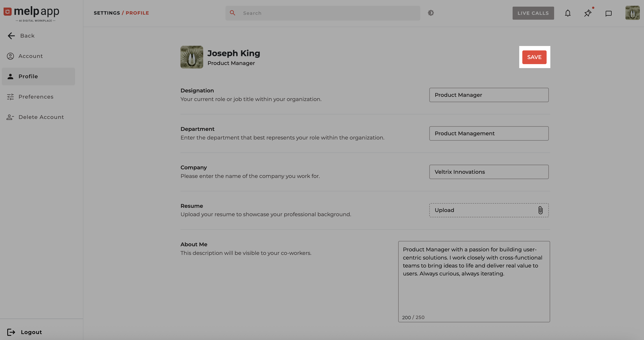Click the Logout exit icon
The image size is (644, 340).
[x=11, y=332]
